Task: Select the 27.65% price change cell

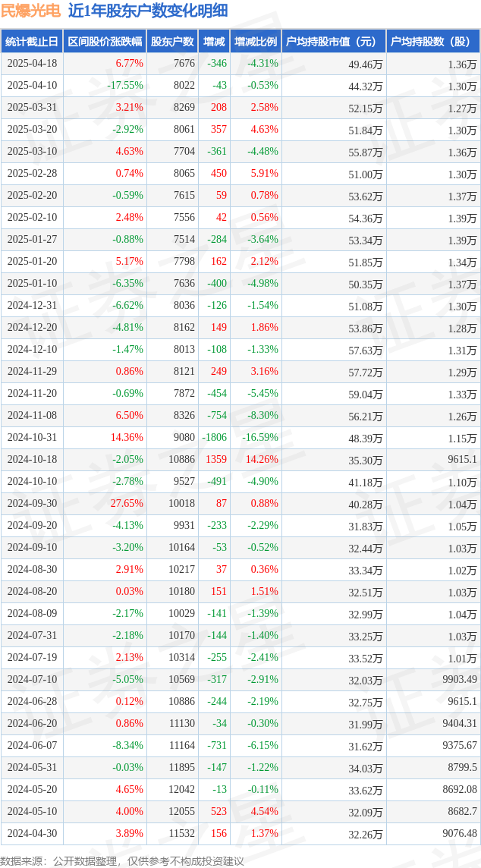Action: 128,504
